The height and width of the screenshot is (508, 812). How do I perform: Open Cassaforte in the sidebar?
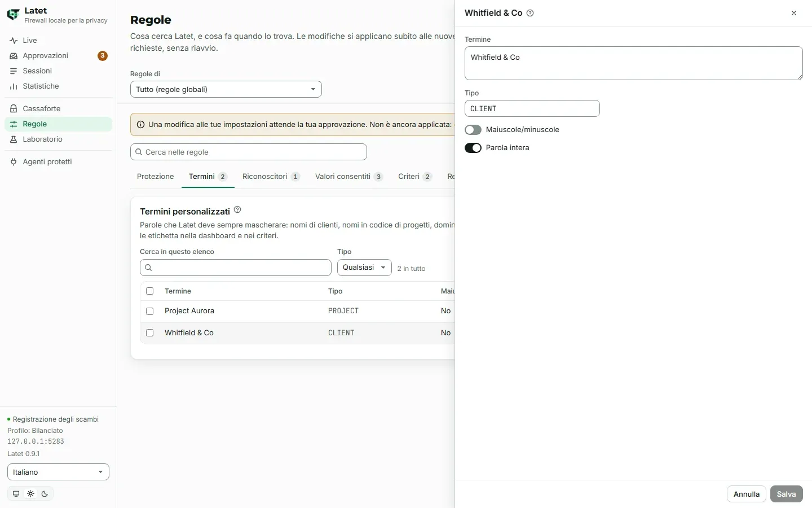click(58, 109)
